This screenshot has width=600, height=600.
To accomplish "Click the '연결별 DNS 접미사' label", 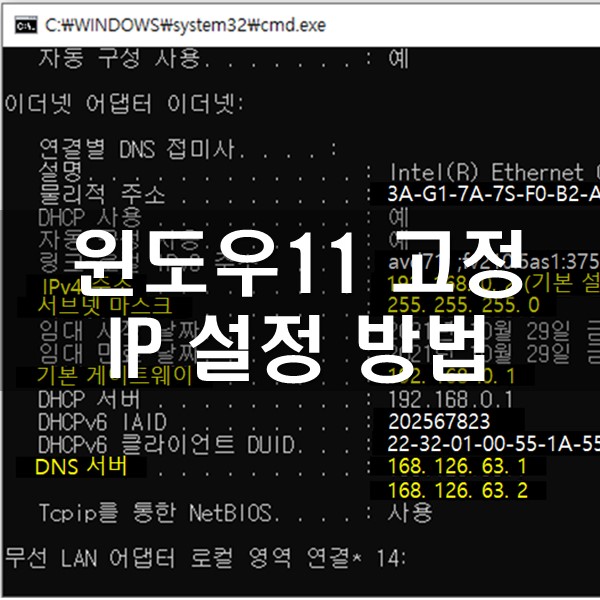I will 137,149.
